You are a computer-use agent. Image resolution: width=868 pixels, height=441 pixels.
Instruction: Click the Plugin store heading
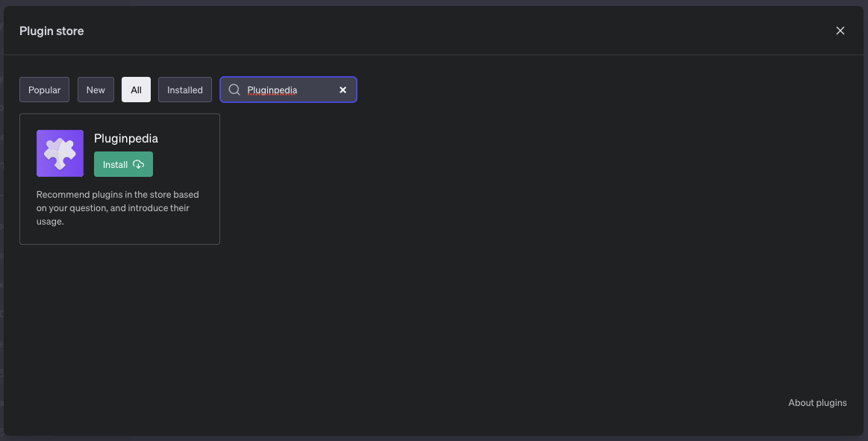[x=51, y=31]
